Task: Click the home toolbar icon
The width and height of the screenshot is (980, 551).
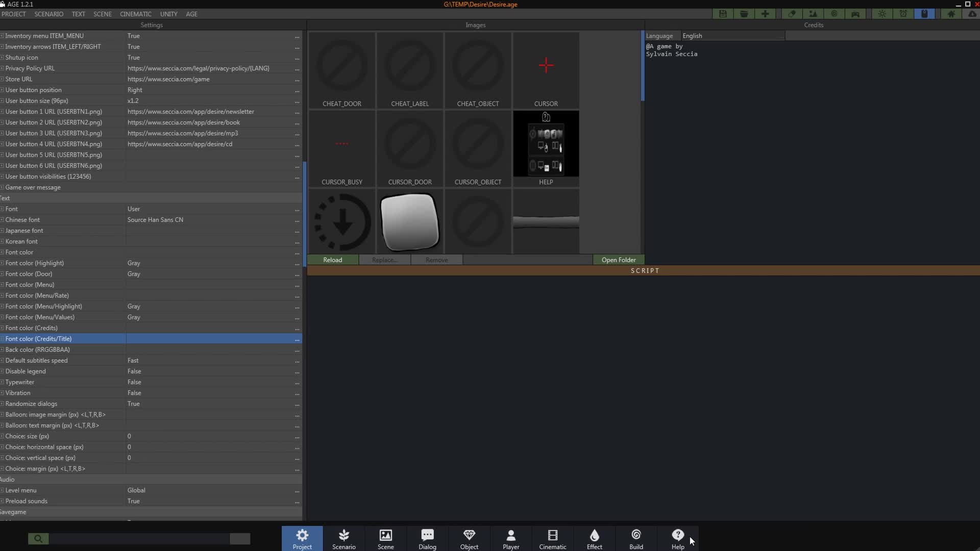Action: point(951,14)
